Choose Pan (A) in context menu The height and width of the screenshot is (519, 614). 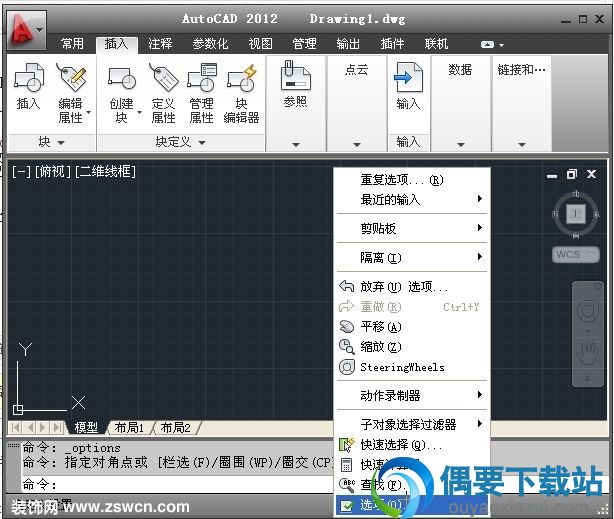[412, 327]
